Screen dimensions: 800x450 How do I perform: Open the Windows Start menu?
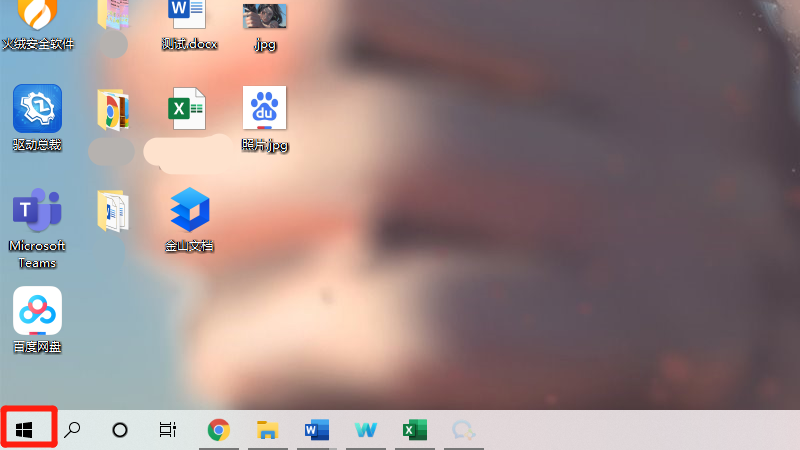click(26, 430)
